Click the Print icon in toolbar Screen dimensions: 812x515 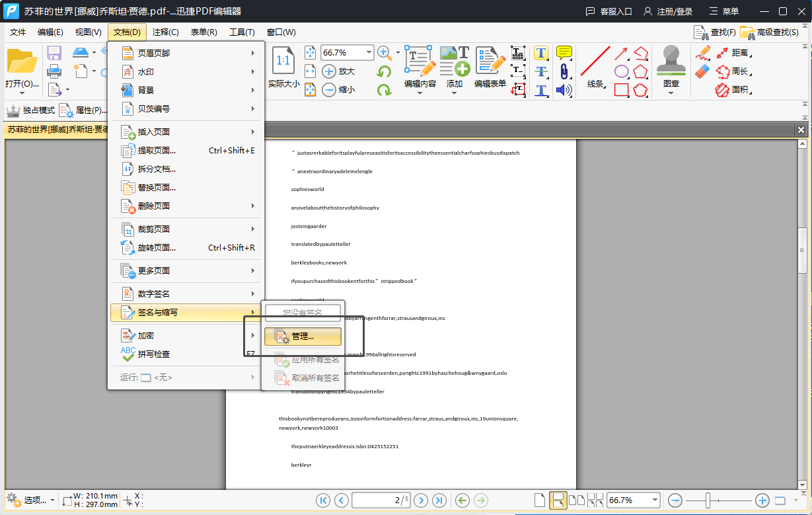(54, 71)
